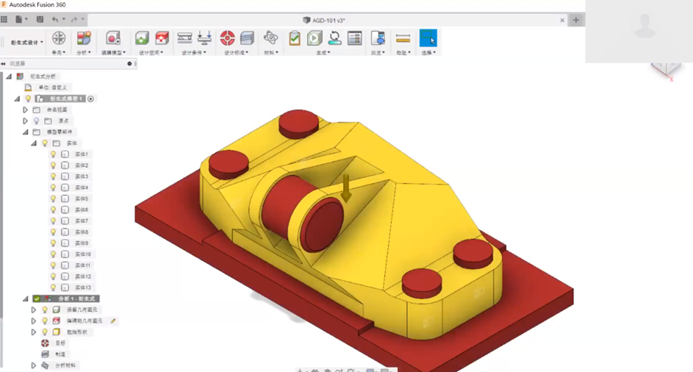Toggle visibility lightbulb of body 实体1

coord(53,154)
